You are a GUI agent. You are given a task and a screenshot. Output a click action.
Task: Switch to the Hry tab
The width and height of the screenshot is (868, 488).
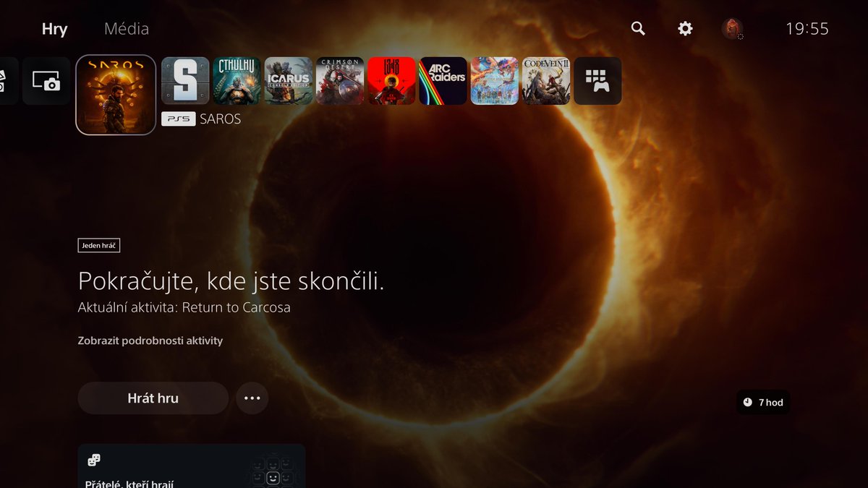click(55, 30)
